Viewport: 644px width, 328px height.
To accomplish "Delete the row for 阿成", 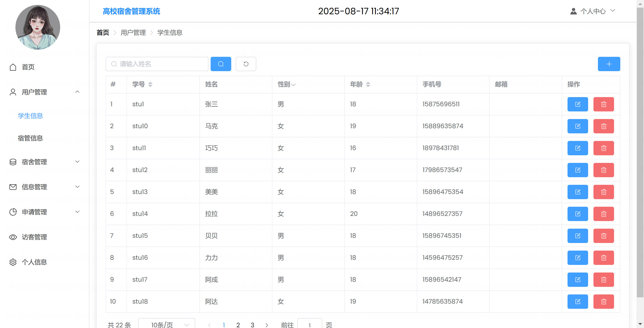I will pyautogui.click(x=604, y=280).
